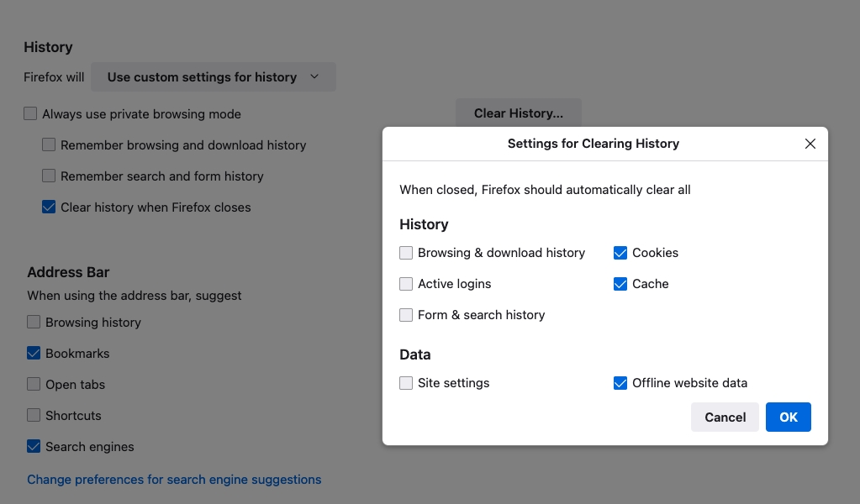
Task: Click the Cancel button
Action: 725,417
